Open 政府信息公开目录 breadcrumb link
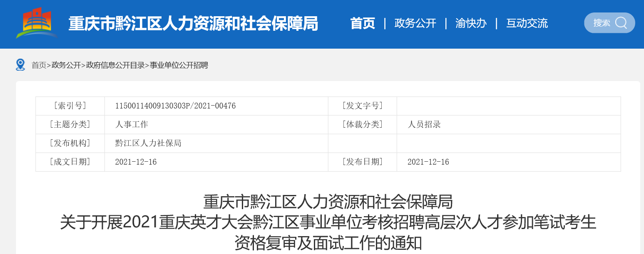The width and height of the screenshot is (644, 254). click(x=115, y=65)
